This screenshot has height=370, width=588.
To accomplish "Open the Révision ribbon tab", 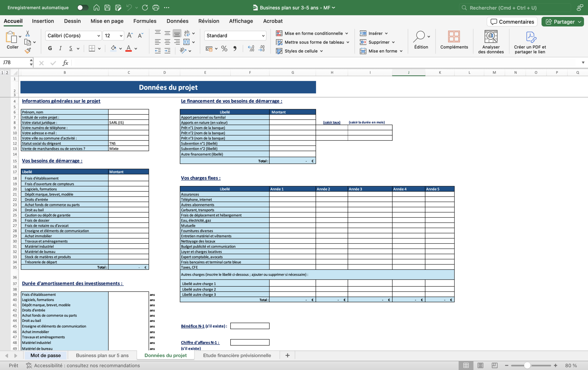I will point(209,21).
